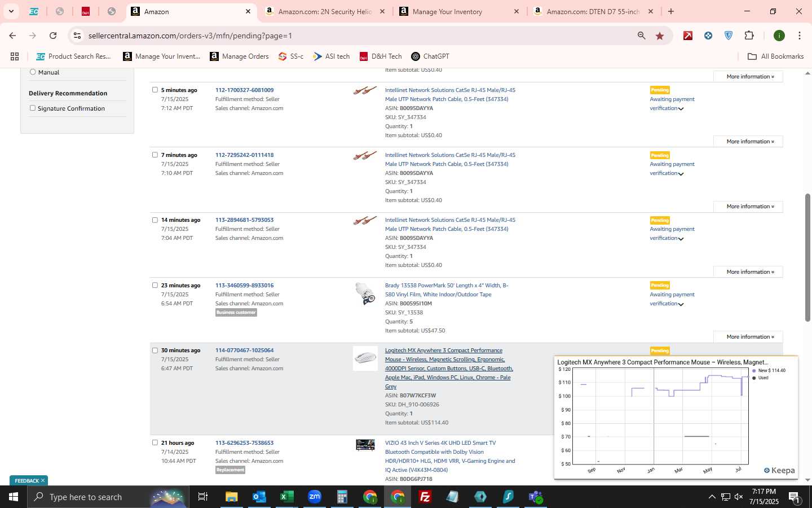Screen dimensions: 812x508
Task: Open Chrome's three-dot menu
Action: click(x=800, y=36)
